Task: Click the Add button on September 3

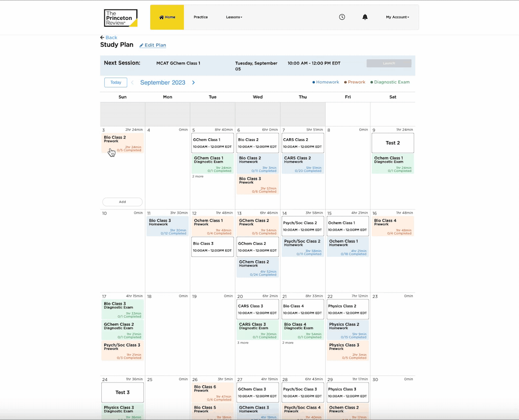Action: coord(122,202)
